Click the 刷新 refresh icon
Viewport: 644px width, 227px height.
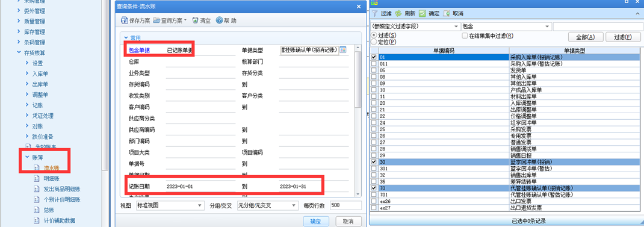(398, 13)
